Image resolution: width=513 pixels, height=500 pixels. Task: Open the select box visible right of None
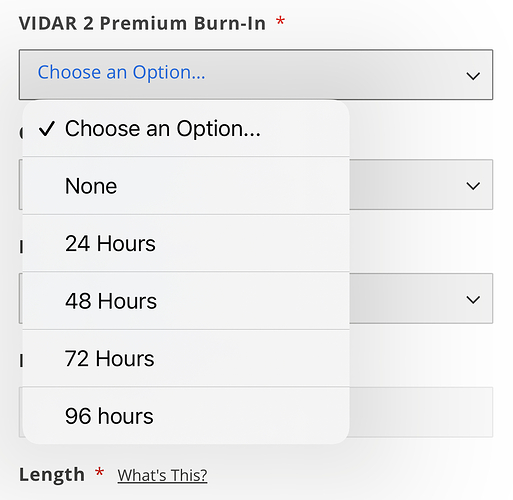421,185
